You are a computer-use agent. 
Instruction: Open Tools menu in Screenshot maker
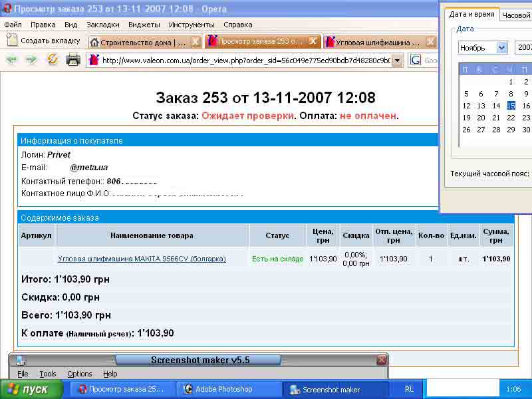tap(47, 374)
